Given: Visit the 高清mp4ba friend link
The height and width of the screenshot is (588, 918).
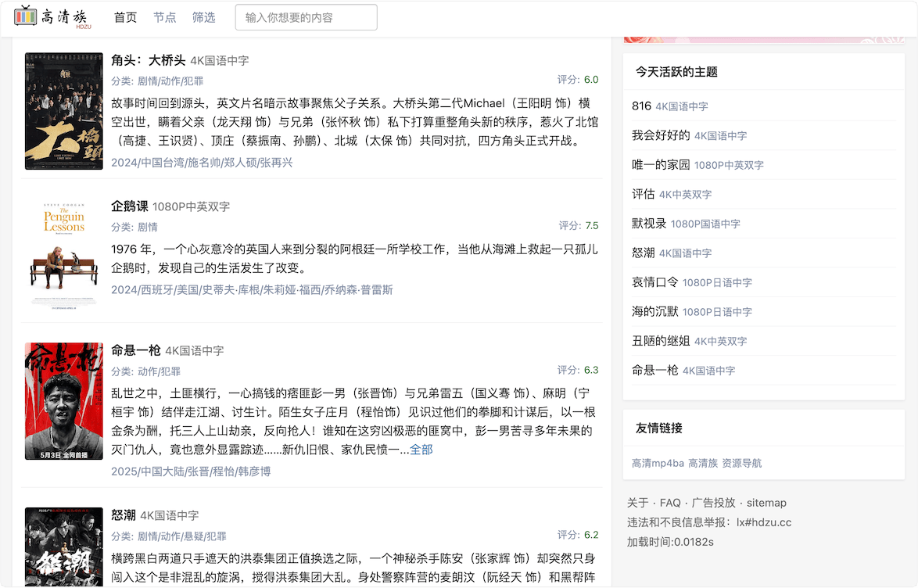Looking at the screenshot, I should 658,463.
